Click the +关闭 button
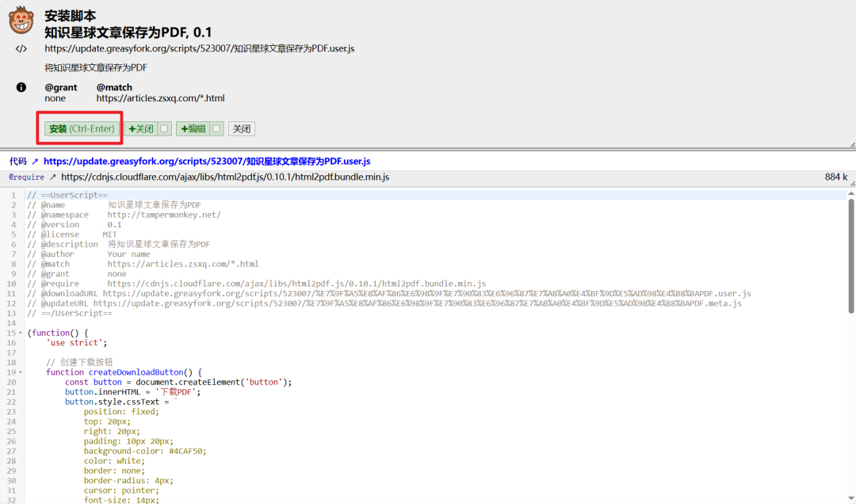This screenshot has height=504, width=856. point(141,129)
